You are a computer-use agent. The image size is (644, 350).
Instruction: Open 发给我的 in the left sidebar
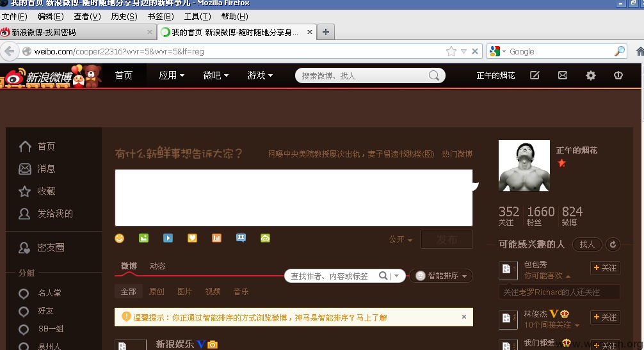45,213
